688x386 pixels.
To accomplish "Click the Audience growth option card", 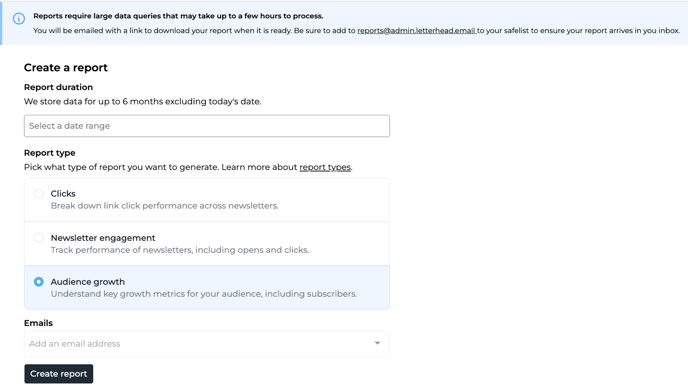I will 207,287.
